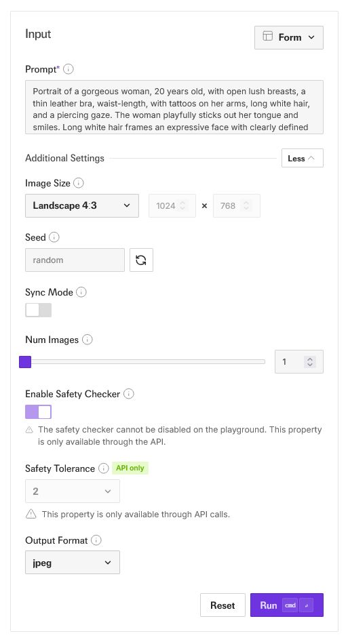Click the Safety Tolerance info icon
Image resolution: width=348 pixels, height=644 pixels.
[104, 468]
